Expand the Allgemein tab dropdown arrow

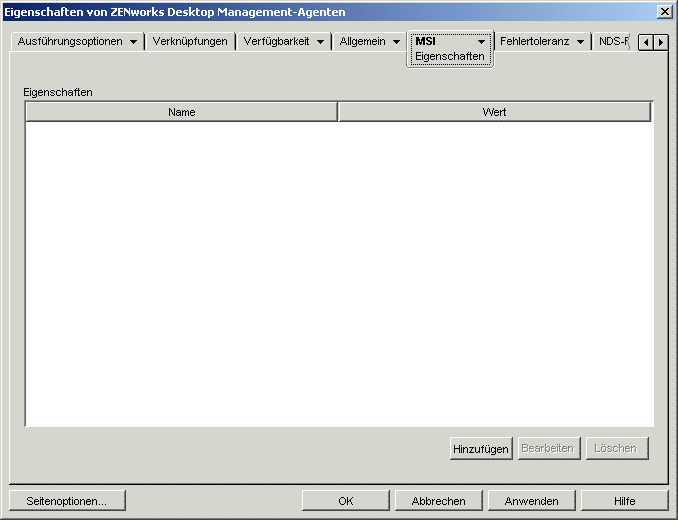pyautogui.click(x=396, y=42)
